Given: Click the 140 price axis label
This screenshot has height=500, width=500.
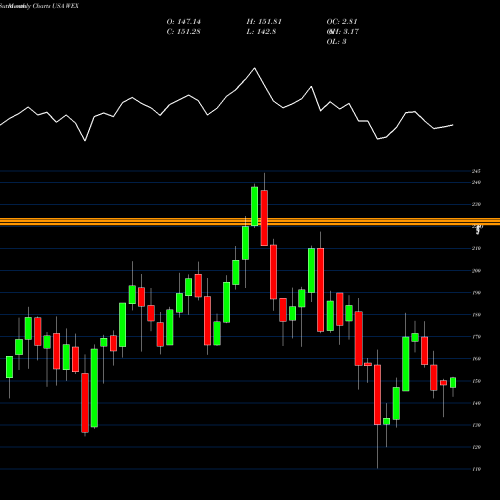Looking at the screenshot, I should point(476,403).
